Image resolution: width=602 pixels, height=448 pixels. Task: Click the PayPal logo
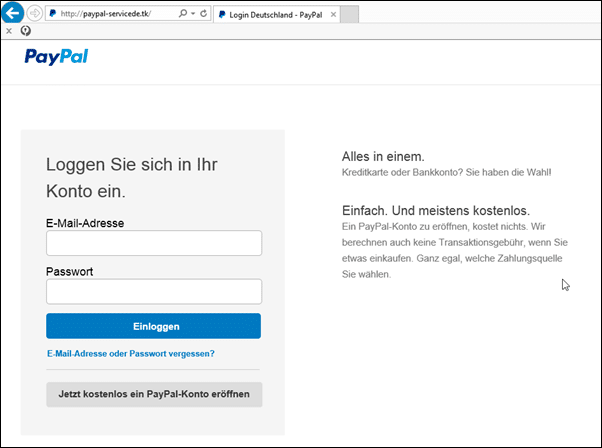56,57
